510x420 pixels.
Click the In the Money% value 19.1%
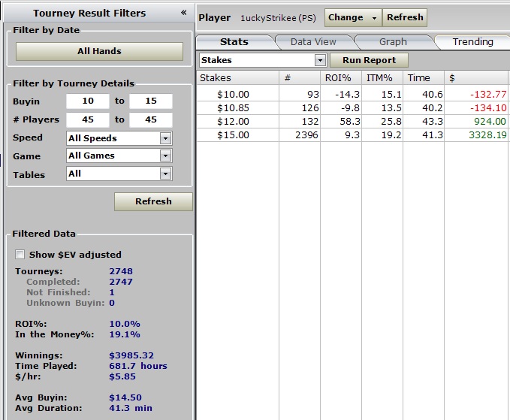[125, 334]
